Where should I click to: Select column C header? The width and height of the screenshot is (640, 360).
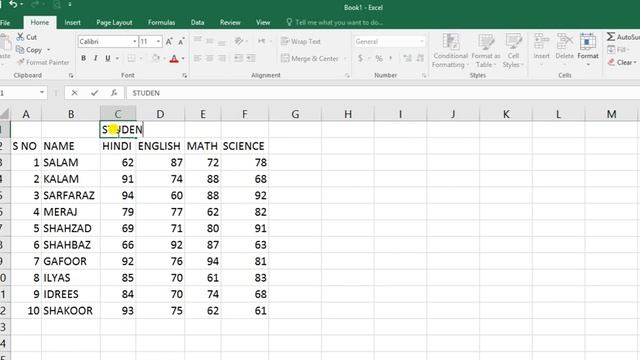click(x=118, y=114)
